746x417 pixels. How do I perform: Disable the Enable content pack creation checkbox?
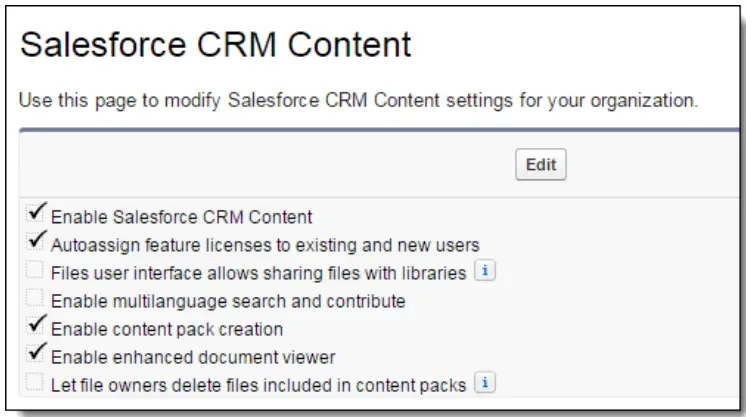[x=39, y=326]
